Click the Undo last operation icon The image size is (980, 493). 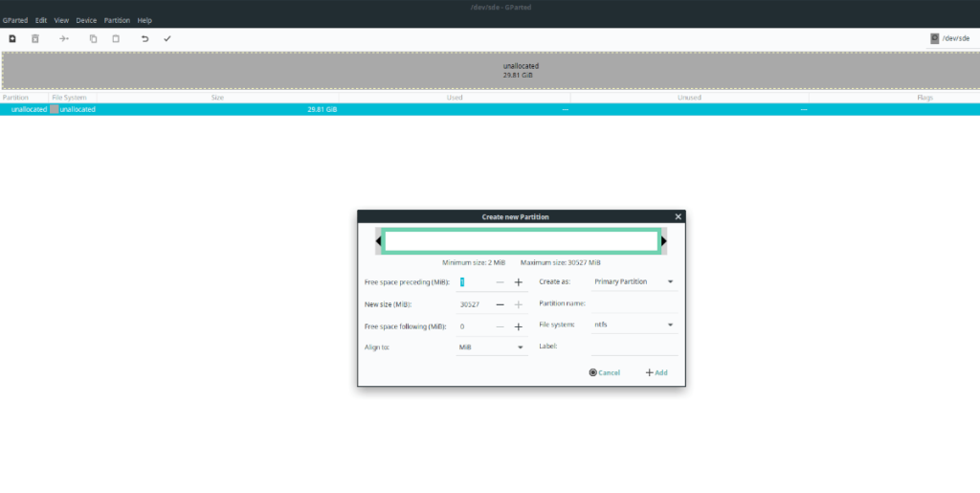[145, 38]
